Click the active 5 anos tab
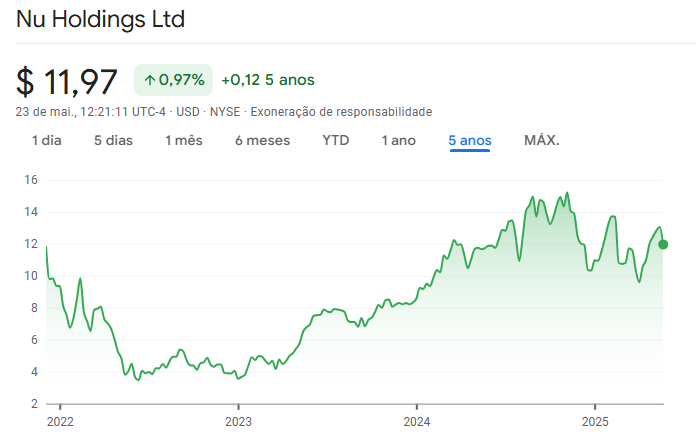This screenshot has height=447, width=696. (470, 140)
